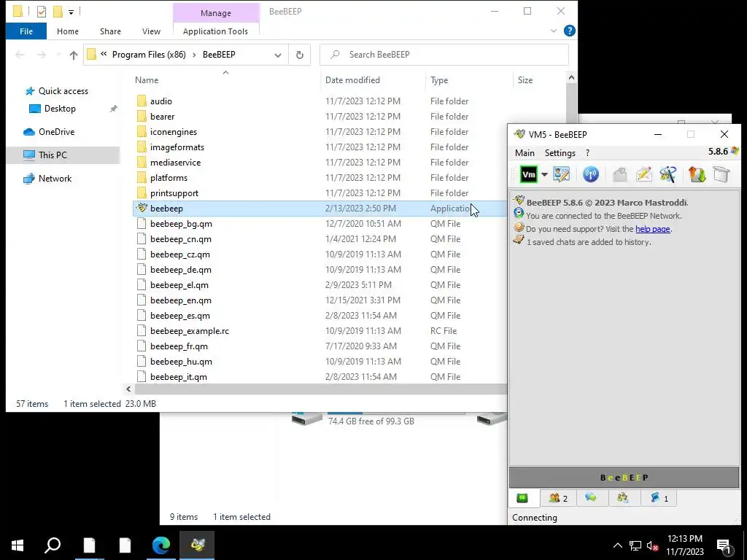
Task: Click the horizontal scrollbar left arrow
Action: click(x=128, y=389)
